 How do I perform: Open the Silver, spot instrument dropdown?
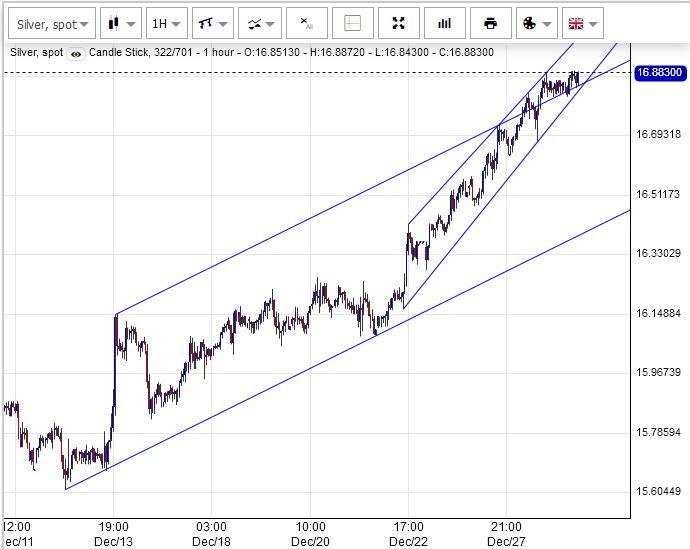click(x=52, y=23)
